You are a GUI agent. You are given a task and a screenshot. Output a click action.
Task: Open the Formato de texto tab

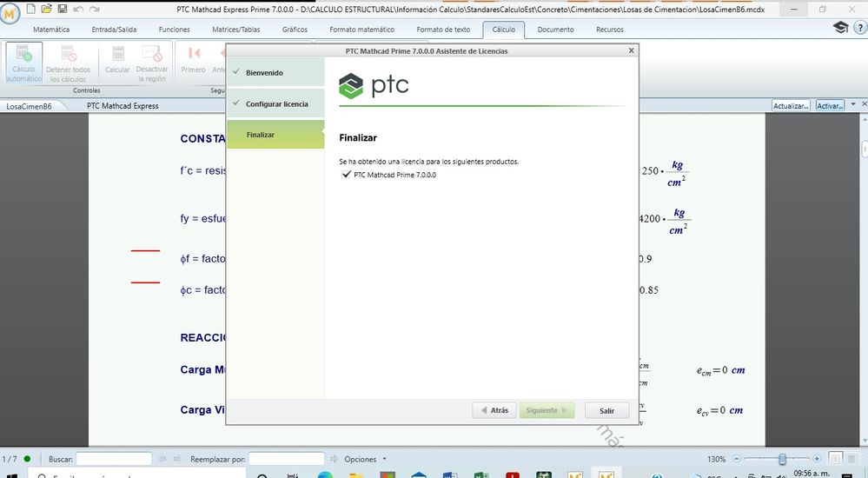point(443,30)
